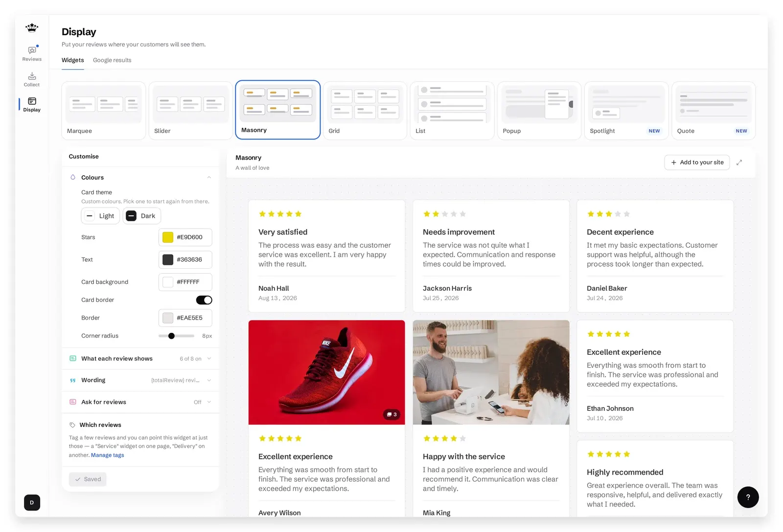The image size is (783, 532).
Task: Click reviewer name Noah Hall
Action: coord(274,288)
